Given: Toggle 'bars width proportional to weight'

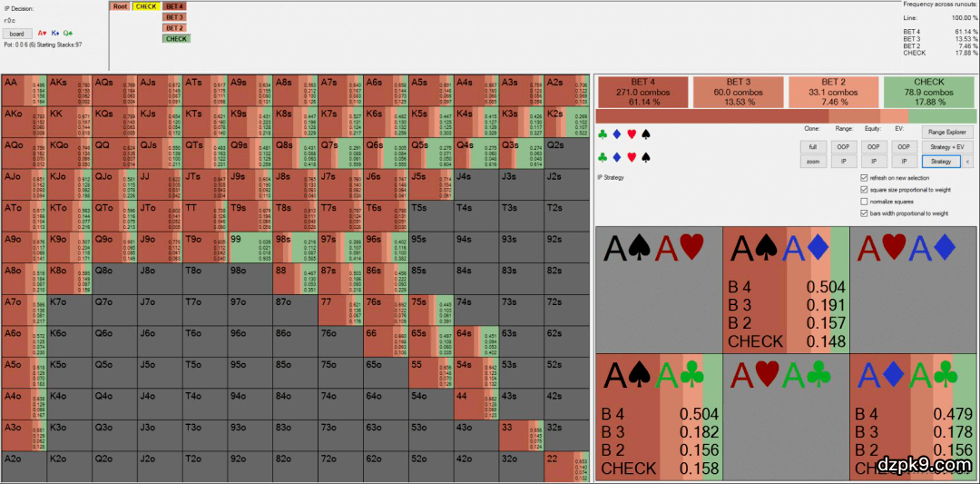Looking at the screenshot, I should 864,213.
